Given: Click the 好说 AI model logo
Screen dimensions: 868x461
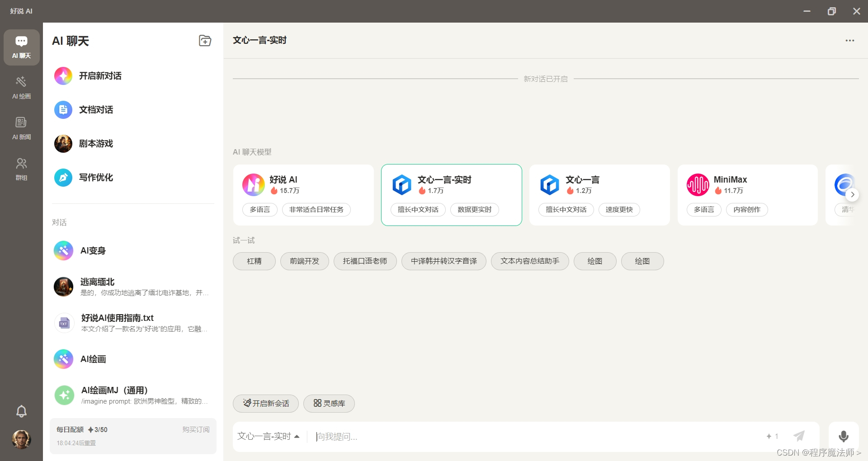Looking at the screenshot, I should point(254,185).
